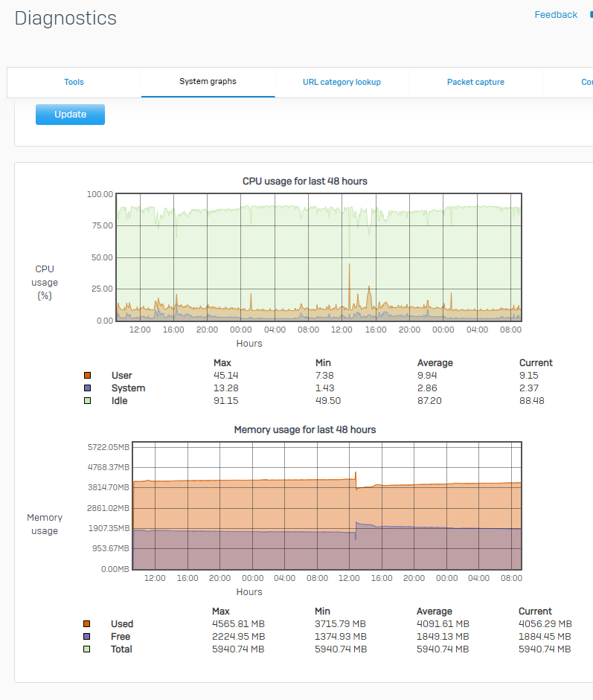593x700 pixels.
Task: Click the green Idle legend swatch
Action: point(88,400)
